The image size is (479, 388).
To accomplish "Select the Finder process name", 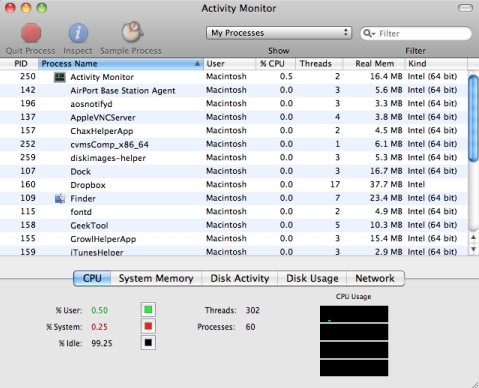I will [83, 199].
